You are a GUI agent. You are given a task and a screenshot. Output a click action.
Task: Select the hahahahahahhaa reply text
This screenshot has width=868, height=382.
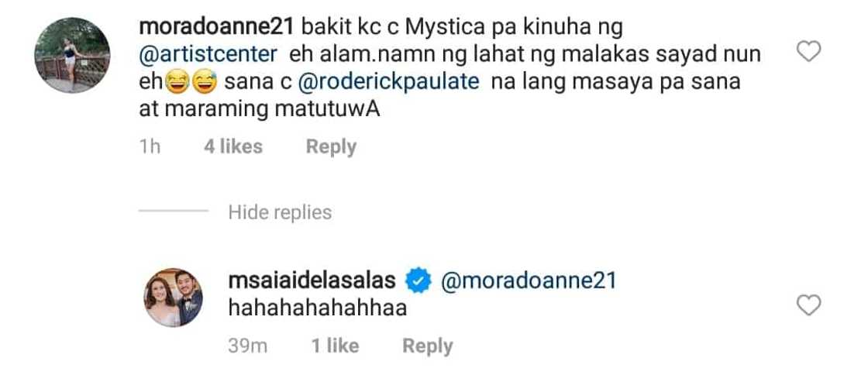pyautogui.click(x=317, y=308)
